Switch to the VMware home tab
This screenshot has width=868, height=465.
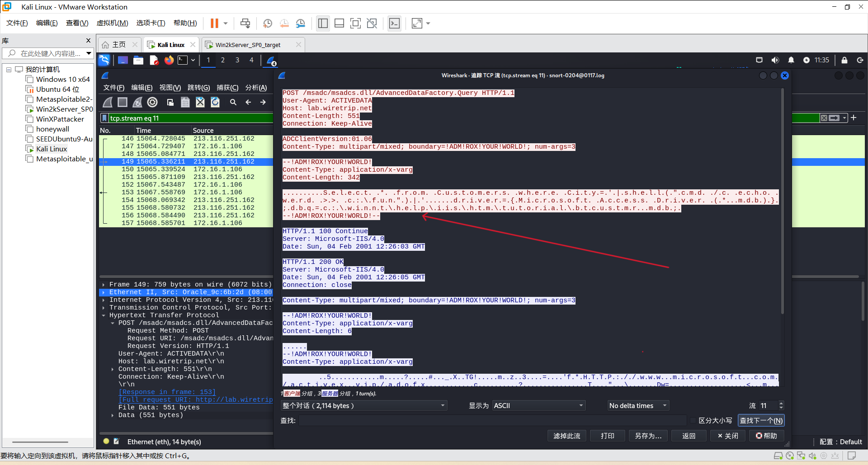tap(119, 45)
